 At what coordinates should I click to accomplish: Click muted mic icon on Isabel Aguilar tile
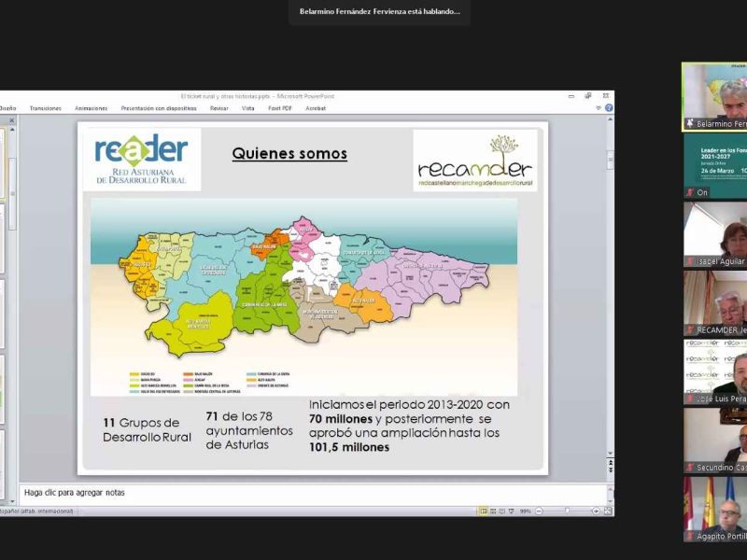click(689, 261)
